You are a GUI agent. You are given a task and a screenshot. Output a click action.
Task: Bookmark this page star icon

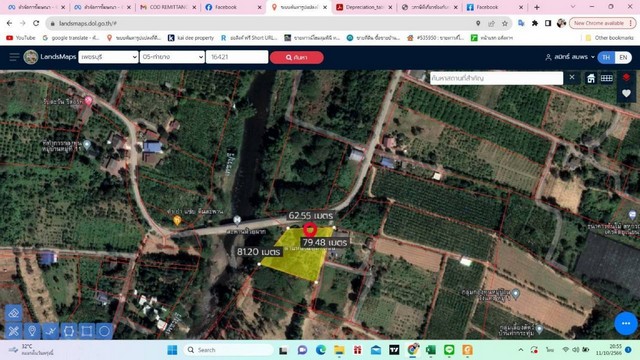[505, 24]
